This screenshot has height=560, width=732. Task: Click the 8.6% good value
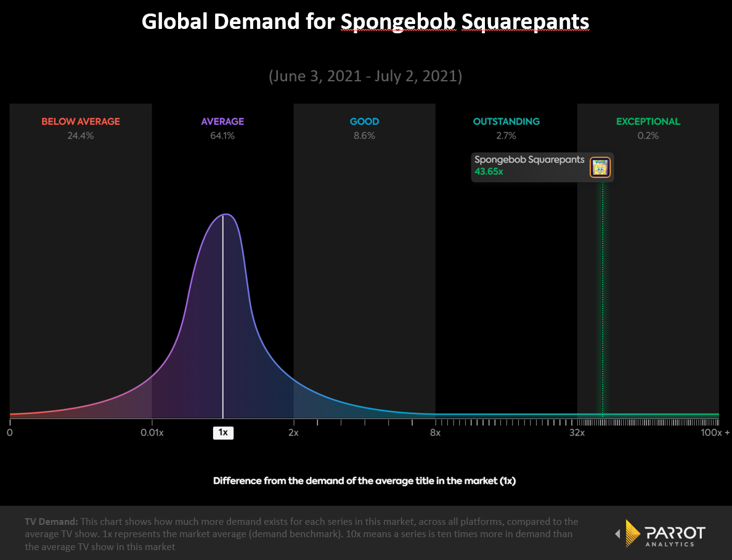click(365, 136)
